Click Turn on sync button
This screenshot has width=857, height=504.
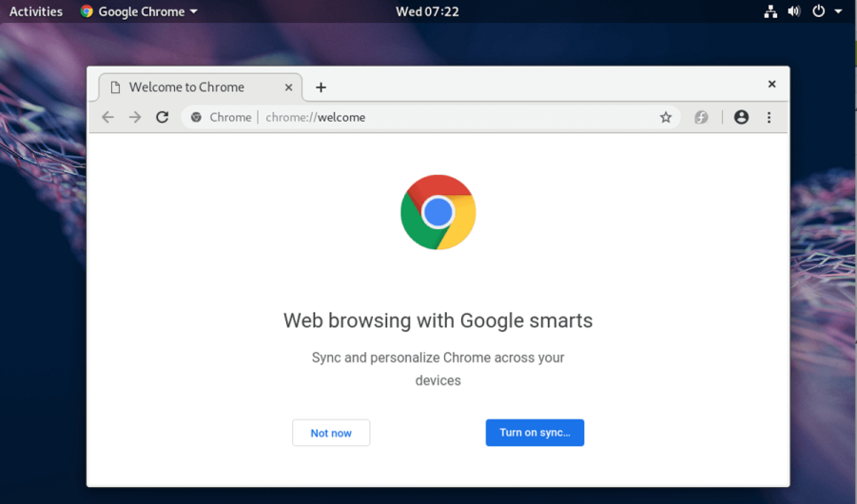pos(535,433)
